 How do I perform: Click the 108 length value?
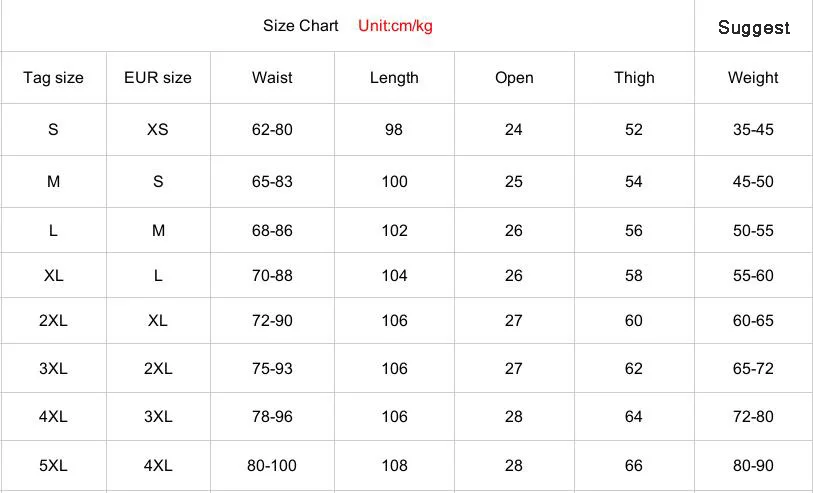[394, 466]
